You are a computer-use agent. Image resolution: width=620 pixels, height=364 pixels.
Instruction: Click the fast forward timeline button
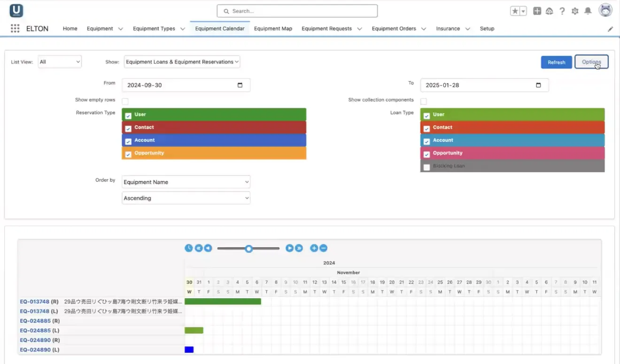click(299, 248)
